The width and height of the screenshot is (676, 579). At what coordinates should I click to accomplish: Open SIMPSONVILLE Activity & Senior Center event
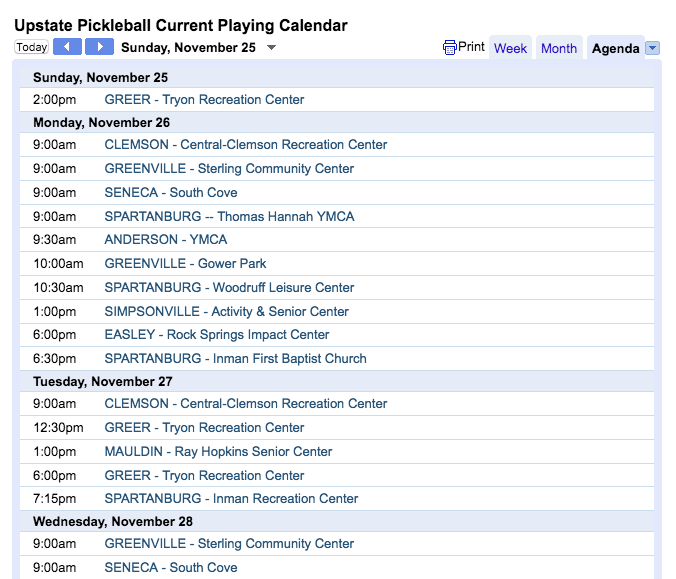coord(226,311)
